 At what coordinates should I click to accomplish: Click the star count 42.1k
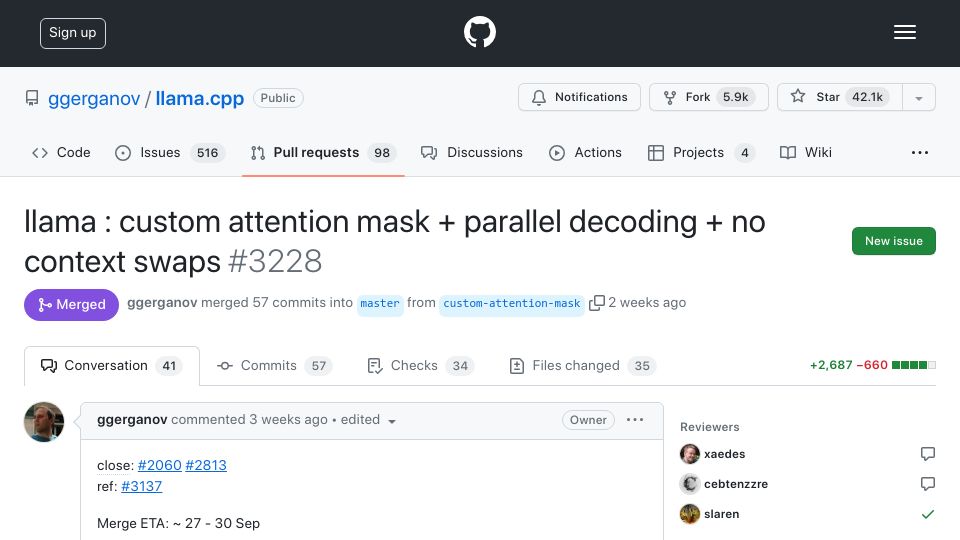[x=867, y=97]
